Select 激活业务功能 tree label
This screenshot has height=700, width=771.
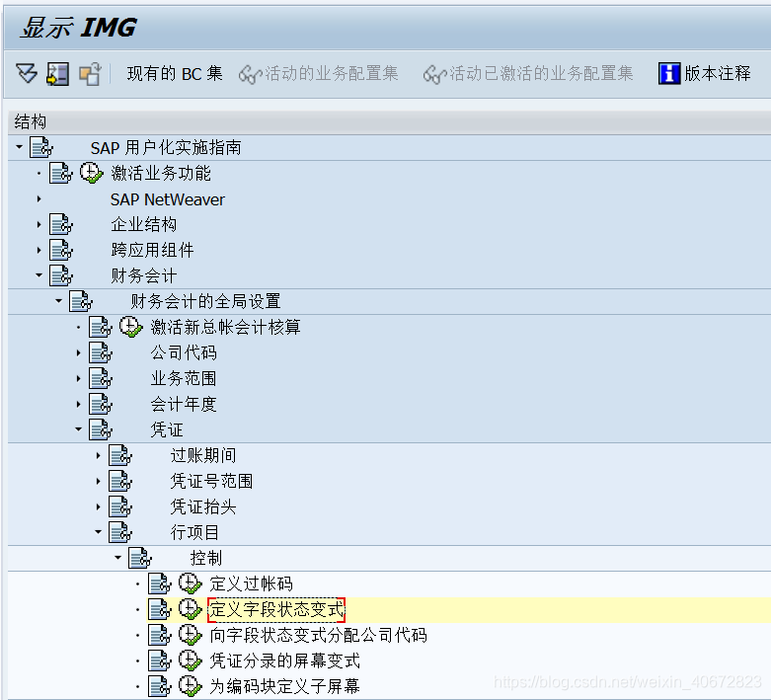(x=161, y=173)
